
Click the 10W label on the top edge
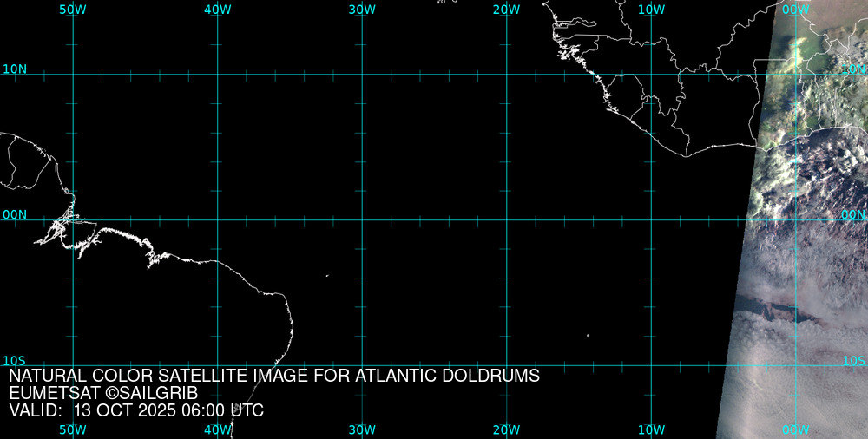click(651, 9)
